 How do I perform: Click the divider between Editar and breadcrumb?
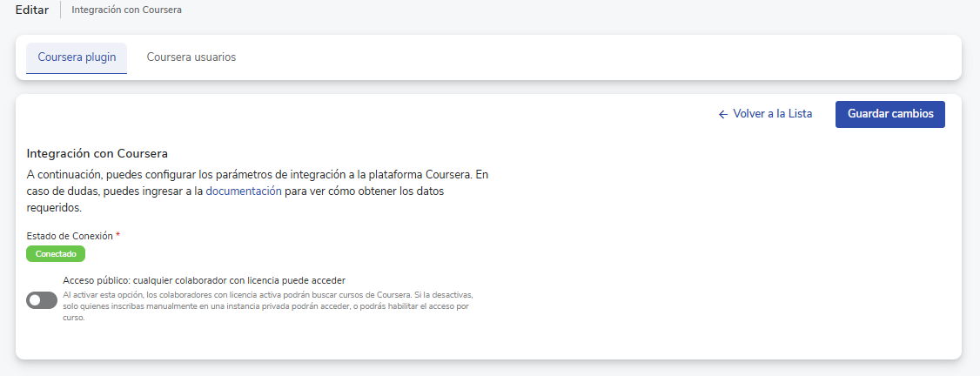pyautogui.click(x=60, y=10)
